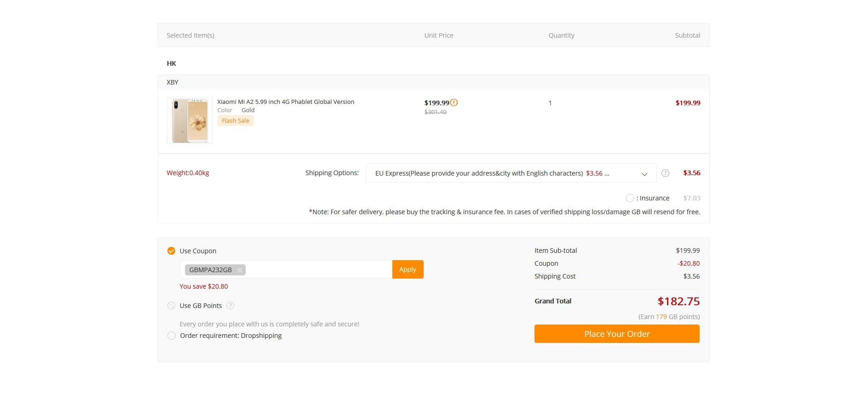This screenshot has width=868, height=405.
Task: Toggle the Use GB Points option
Action: [172, 306]
